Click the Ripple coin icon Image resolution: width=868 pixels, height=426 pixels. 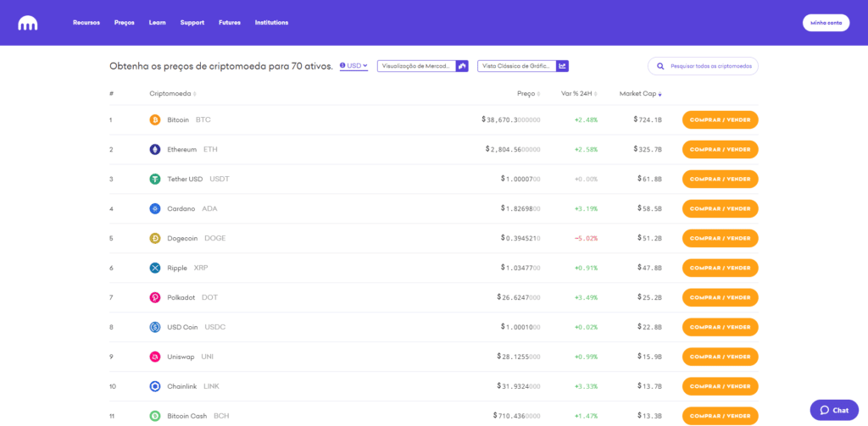click(x=155, y=268)
